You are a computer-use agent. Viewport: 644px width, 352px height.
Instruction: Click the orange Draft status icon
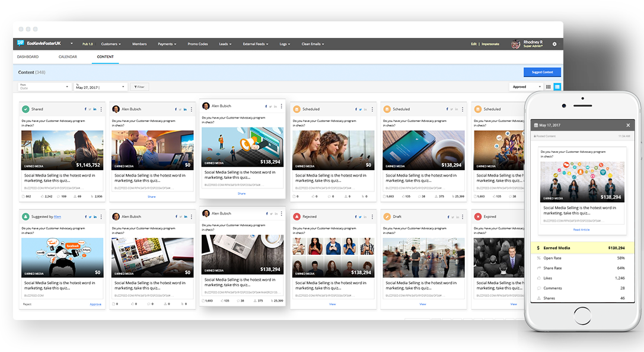pos(387,217)
